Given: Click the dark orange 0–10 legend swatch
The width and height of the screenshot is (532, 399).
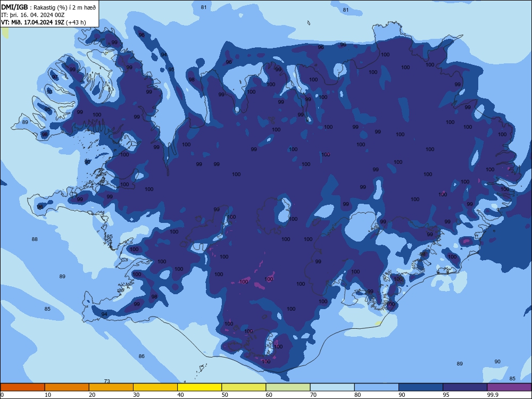Looking at the screenshot, I should pos(22,387).
